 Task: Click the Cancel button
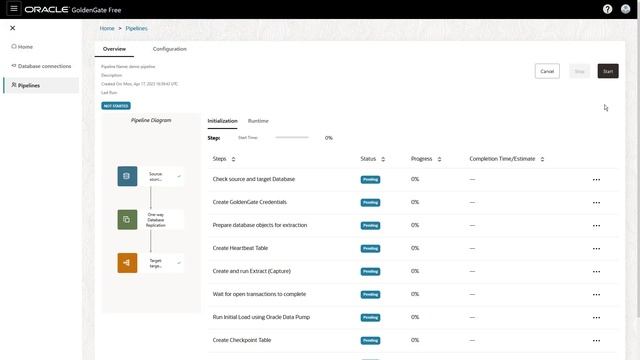coord(547,71)
